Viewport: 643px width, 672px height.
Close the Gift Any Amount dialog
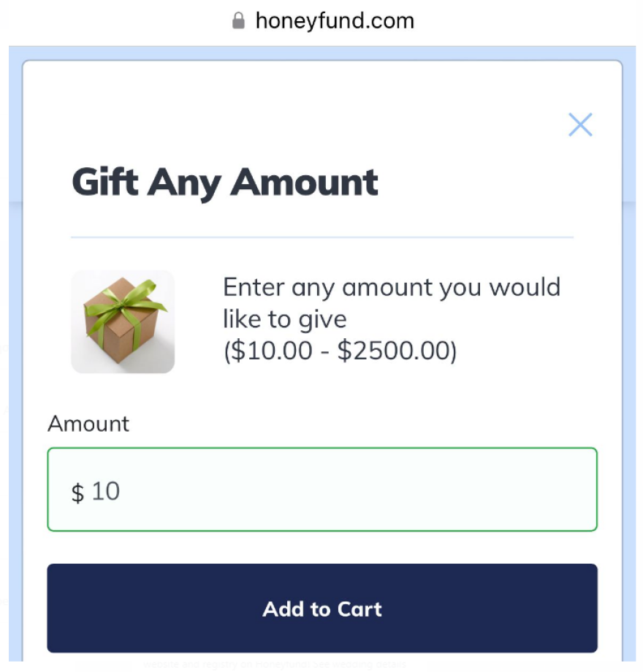click(x=580, y=125)
